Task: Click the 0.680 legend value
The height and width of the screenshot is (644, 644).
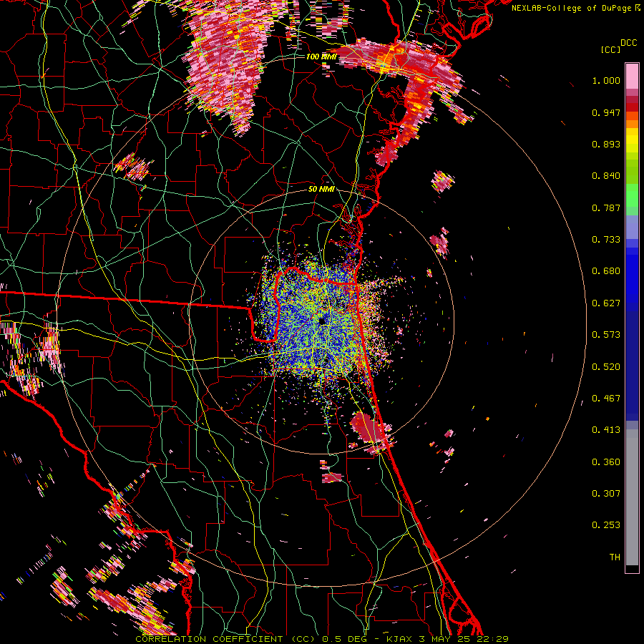Action: pyautogui.click(x=606, y=271)
